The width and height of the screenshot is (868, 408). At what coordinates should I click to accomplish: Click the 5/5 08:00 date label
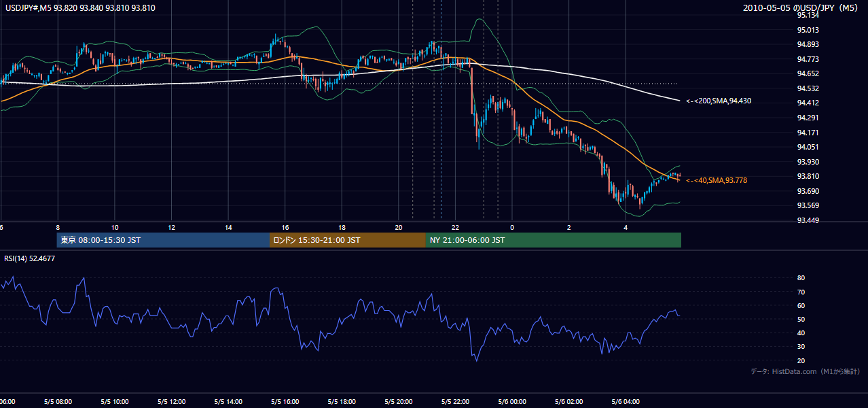click(58, 402)
